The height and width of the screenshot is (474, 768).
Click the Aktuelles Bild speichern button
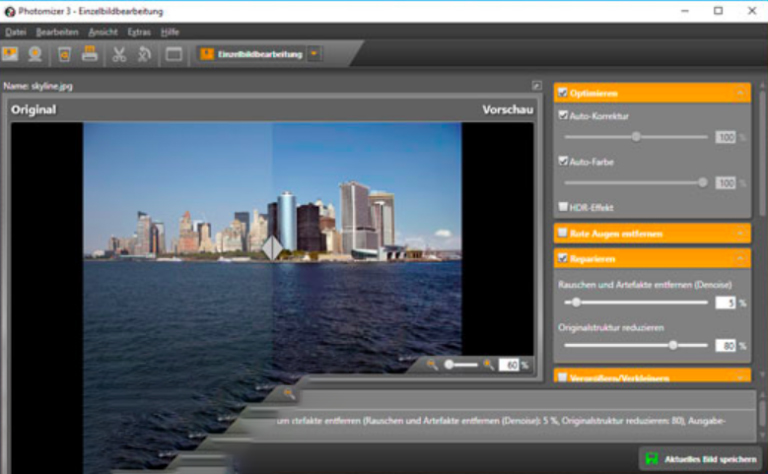pyautogui.click(x=700, y=459)
